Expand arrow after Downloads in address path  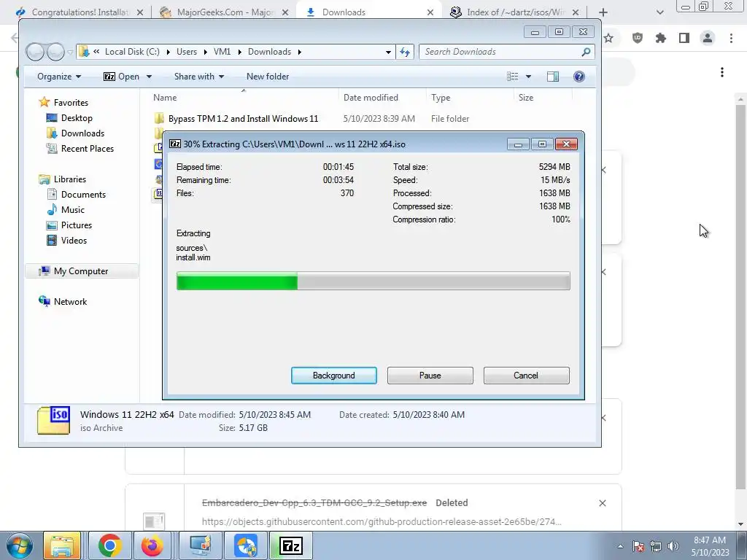300,52
